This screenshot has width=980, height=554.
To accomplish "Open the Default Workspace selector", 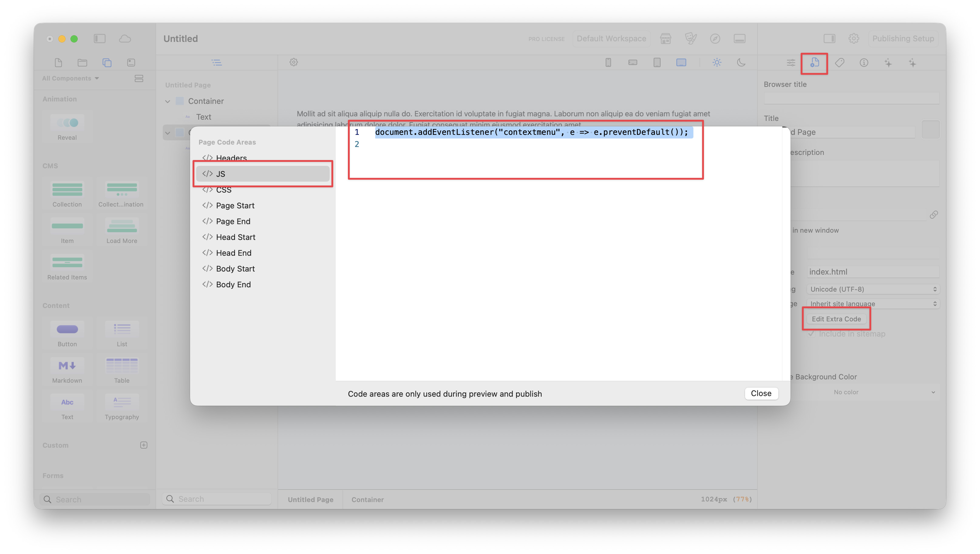I will 611,39.
